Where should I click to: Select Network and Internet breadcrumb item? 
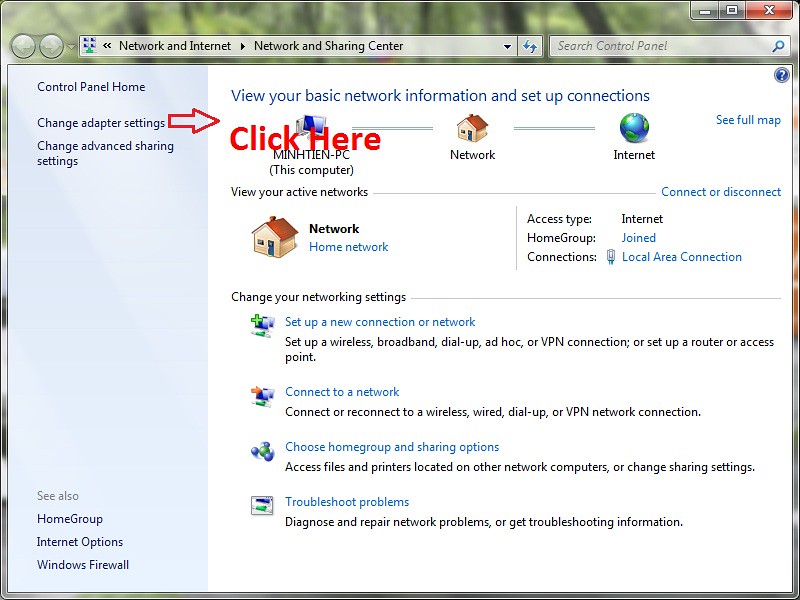click(x=174, y=46)
